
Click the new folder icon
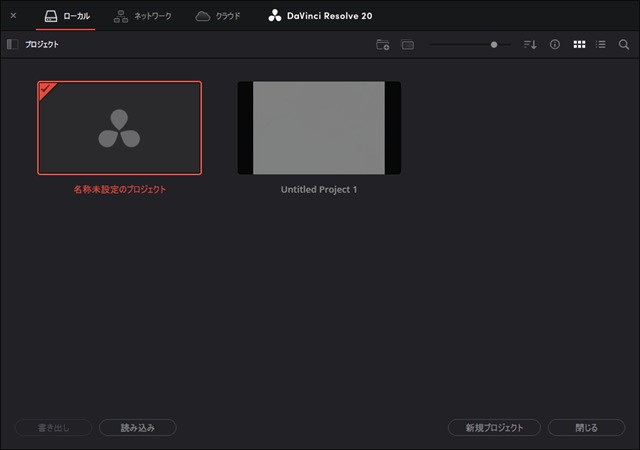tap(382, 45)
